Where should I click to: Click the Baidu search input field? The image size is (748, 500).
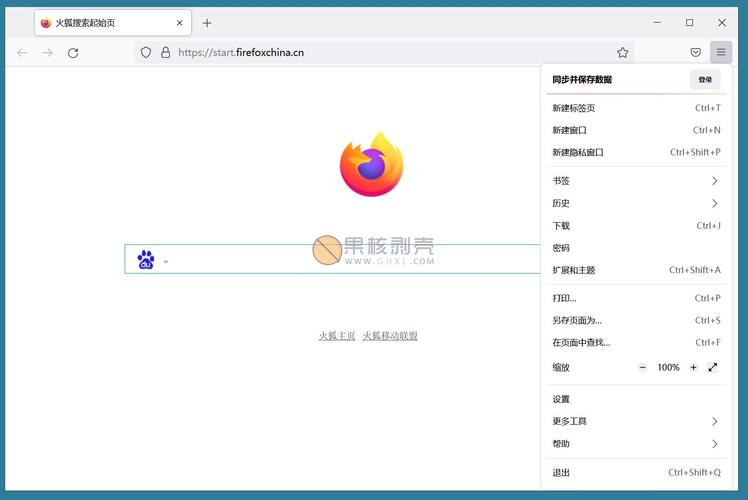point(350,260)
